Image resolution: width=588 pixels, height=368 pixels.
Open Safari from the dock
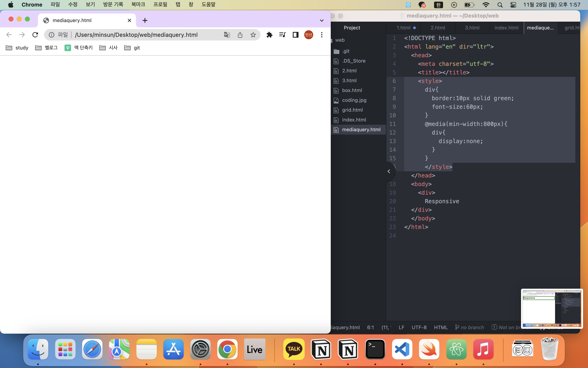tap(92, 349)
